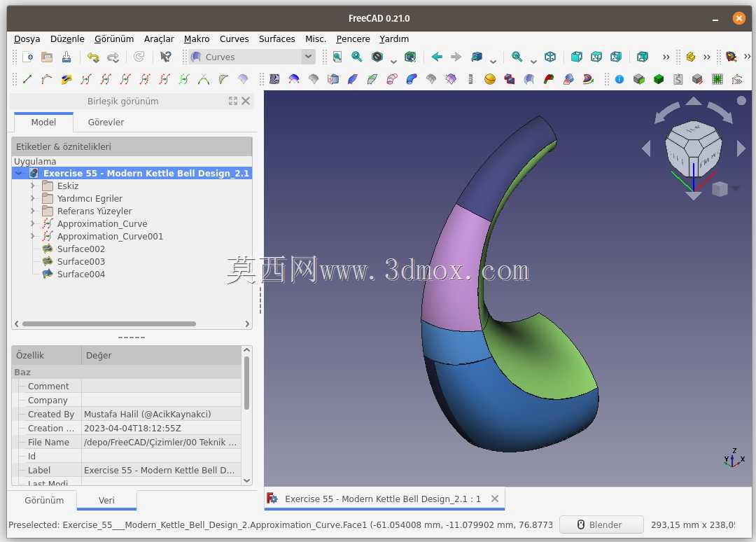Collapse the Exercise 55 document tree
This screenshot has width=756, height=542.
click(19, 173)
